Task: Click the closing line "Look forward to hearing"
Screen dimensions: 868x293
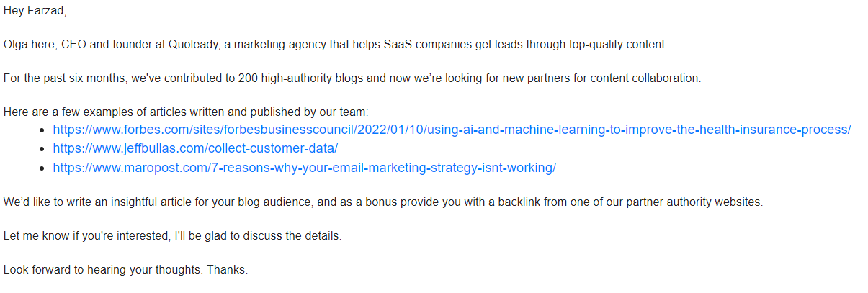Action: click(125, 270)
